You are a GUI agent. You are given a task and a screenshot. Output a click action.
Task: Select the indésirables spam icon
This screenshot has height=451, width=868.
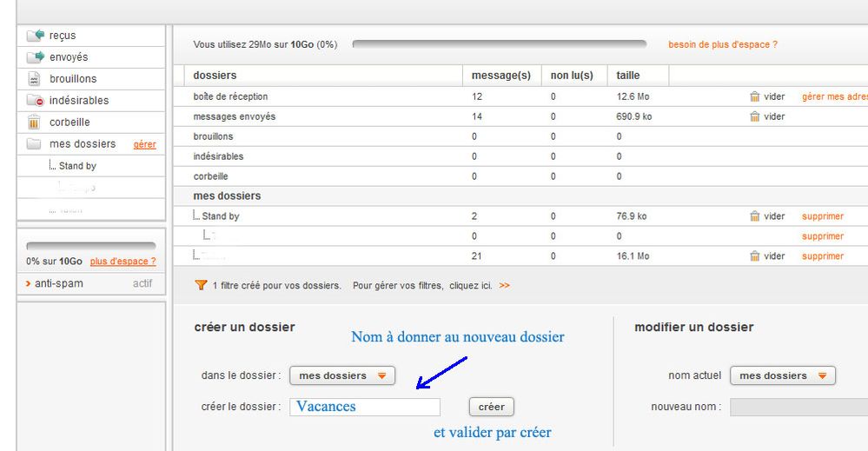[x=35, y=101]
